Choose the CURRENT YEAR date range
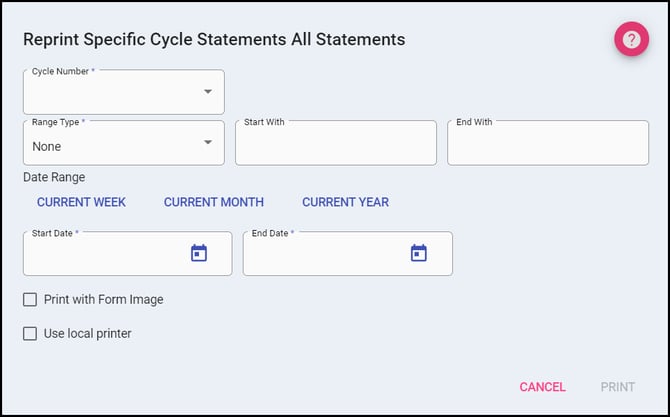Screen dimensions: 670x417 tap(345, 202)
